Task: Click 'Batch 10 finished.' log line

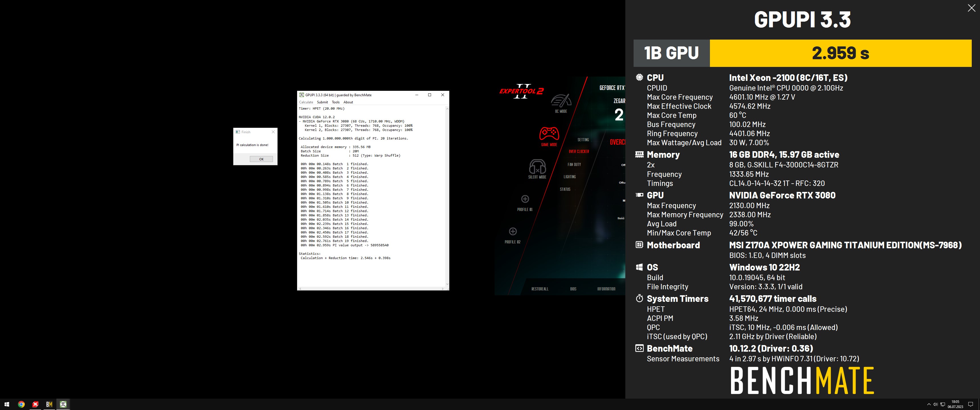Action: click(334, 203)
